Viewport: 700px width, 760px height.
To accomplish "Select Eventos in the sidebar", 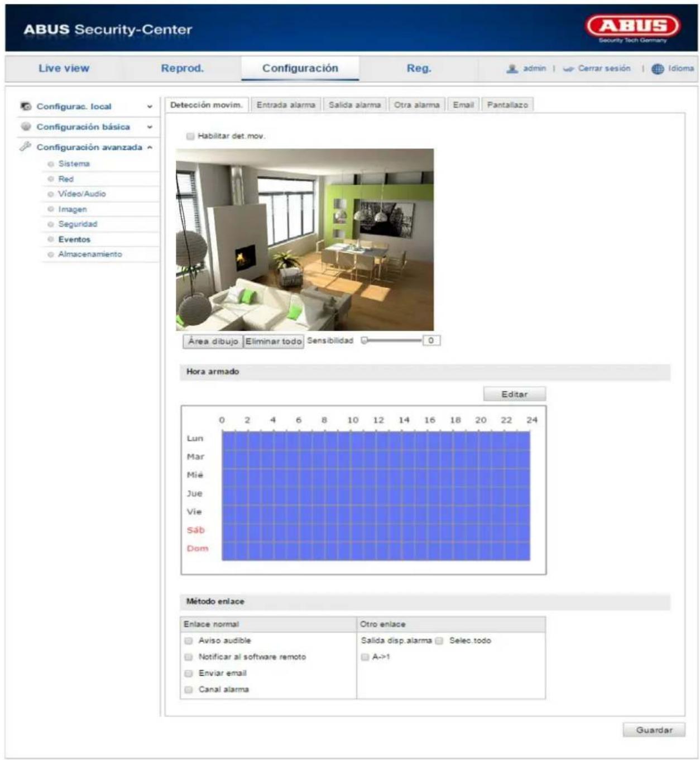I will click(74, 239).
